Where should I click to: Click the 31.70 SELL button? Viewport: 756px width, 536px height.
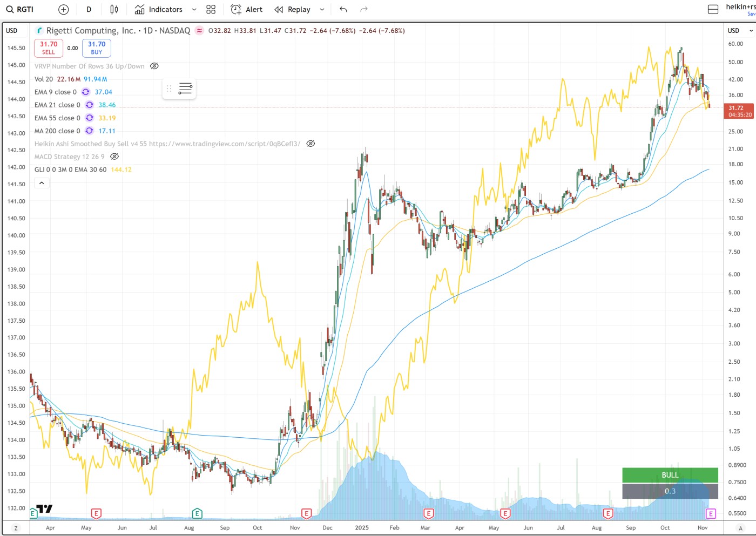click(49, 48)
